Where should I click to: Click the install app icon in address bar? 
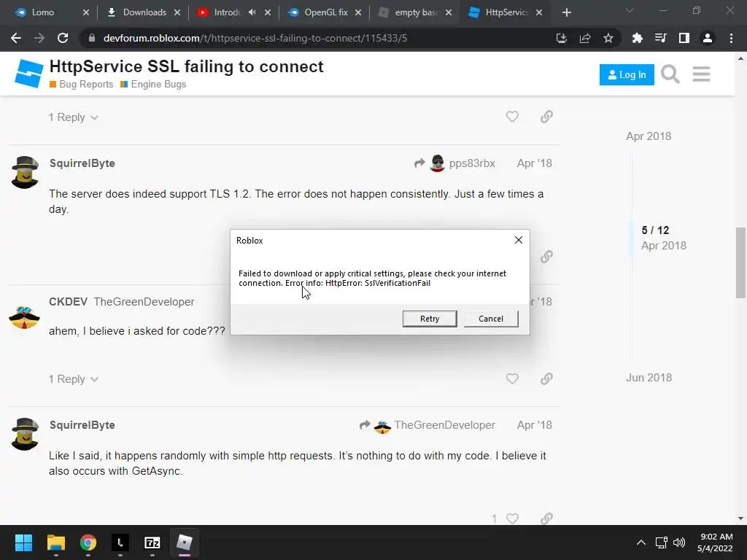tap(562, 38)
